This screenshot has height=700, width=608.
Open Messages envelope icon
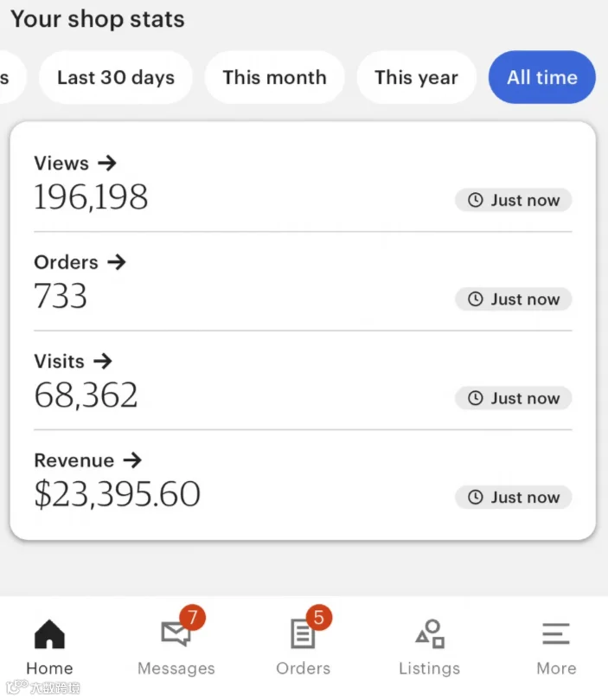[176, 634]
